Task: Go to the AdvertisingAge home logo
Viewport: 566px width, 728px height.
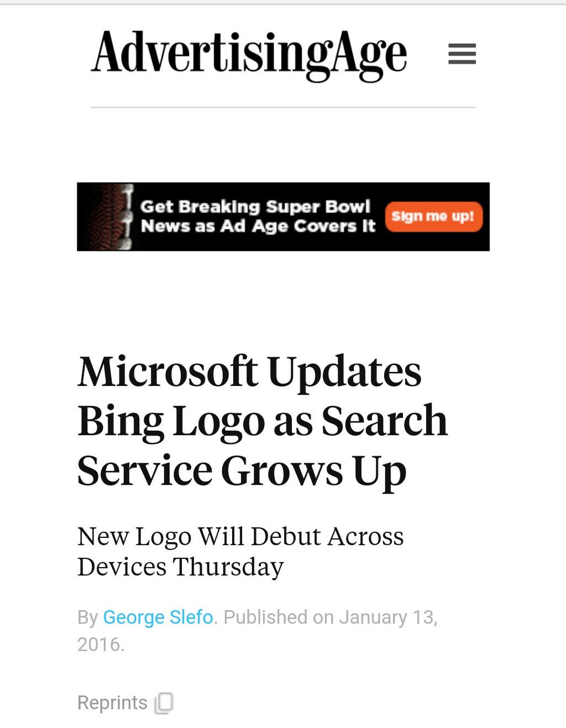Action: click(x=249, y=54)
